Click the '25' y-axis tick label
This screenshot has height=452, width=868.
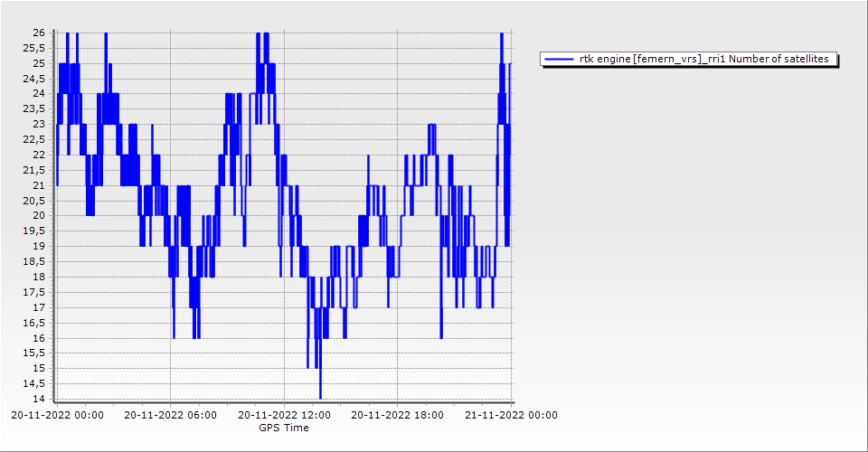coord(39,63)
